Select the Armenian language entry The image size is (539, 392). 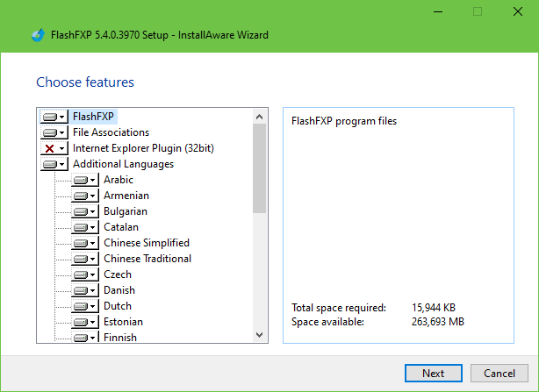click(126, 196)
